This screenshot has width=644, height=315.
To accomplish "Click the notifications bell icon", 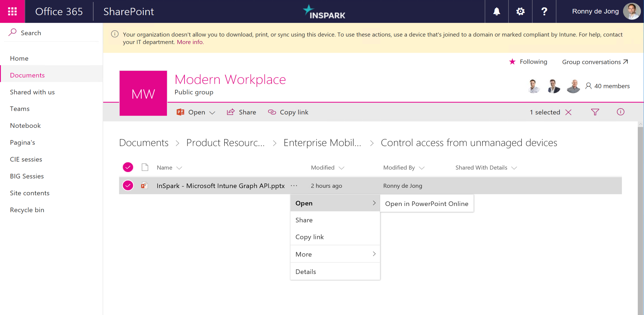I will click(496, 11).
